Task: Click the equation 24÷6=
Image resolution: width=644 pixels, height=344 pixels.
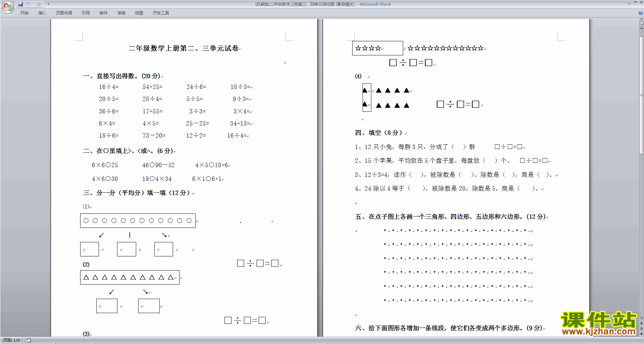Action: click(196, 87)
